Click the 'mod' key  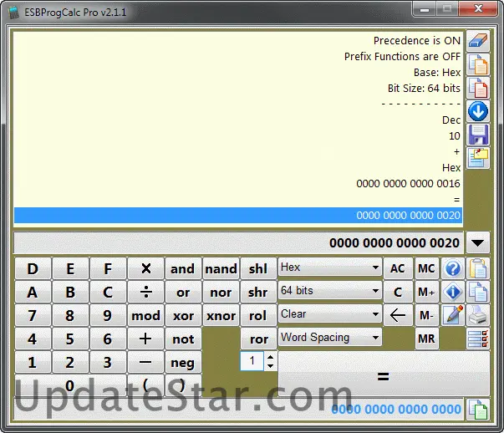click(x=146, y=315)
